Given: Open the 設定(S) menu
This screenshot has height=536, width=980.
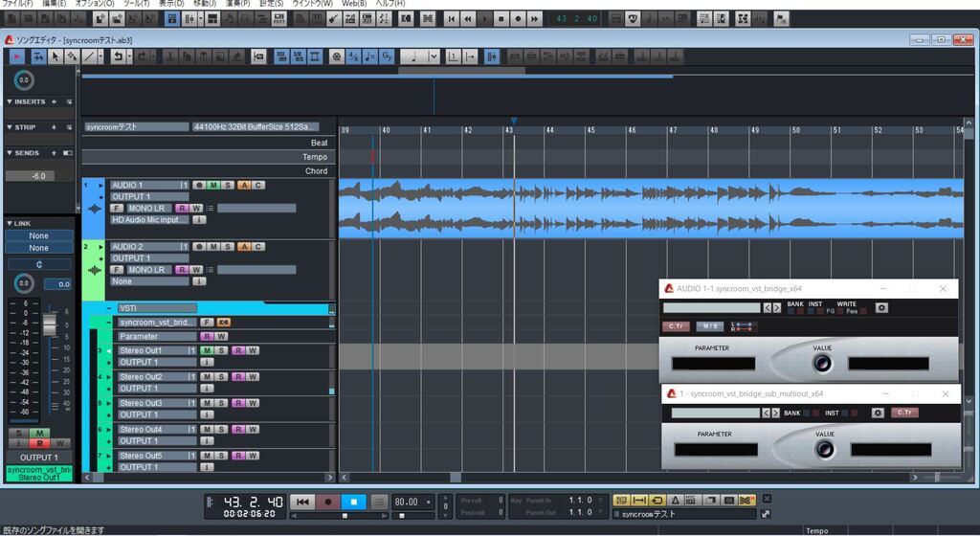Looking at the screenshot, I should point(271,3).
